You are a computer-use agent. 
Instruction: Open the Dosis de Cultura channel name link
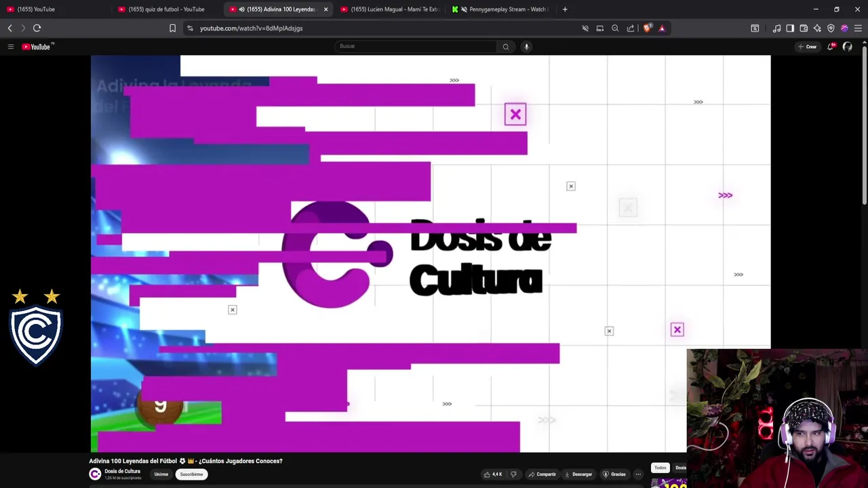tap(122, 471)
